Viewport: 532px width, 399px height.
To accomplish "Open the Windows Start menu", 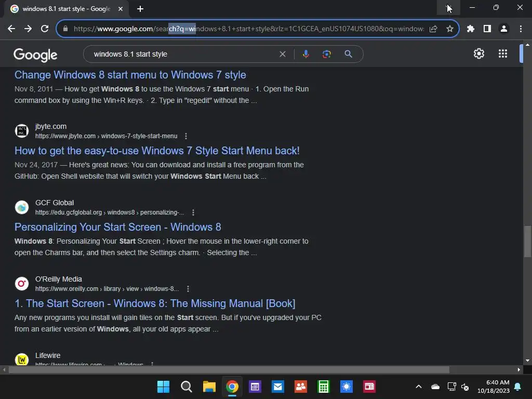I will click(163, 387).
